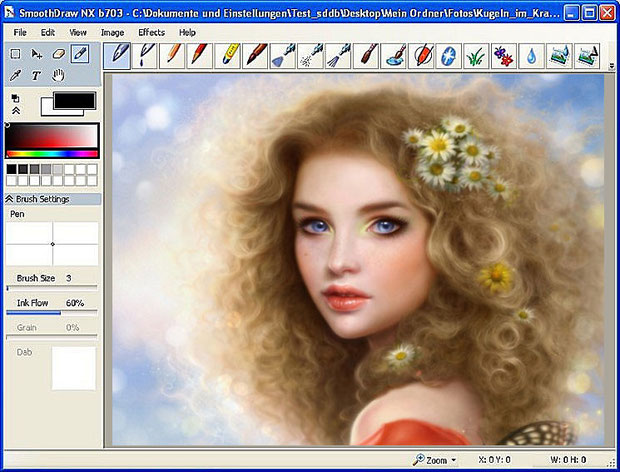Open the Image menu

(112, 32)
